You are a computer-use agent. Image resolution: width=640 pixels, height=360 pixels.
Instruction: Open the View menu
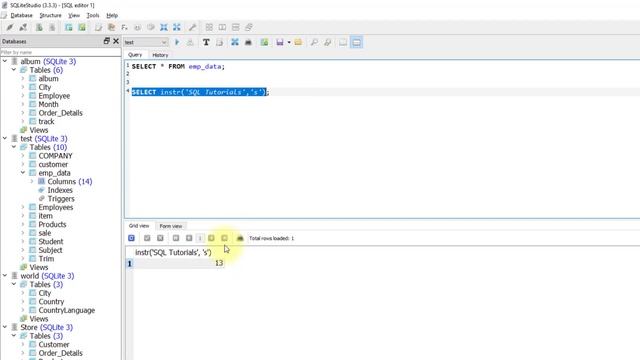(74, 16)
